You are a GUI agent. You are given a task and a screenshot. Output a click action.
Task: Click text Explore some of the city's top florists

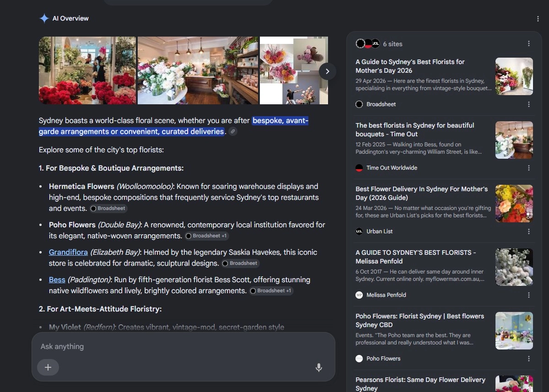click(101, 150)
